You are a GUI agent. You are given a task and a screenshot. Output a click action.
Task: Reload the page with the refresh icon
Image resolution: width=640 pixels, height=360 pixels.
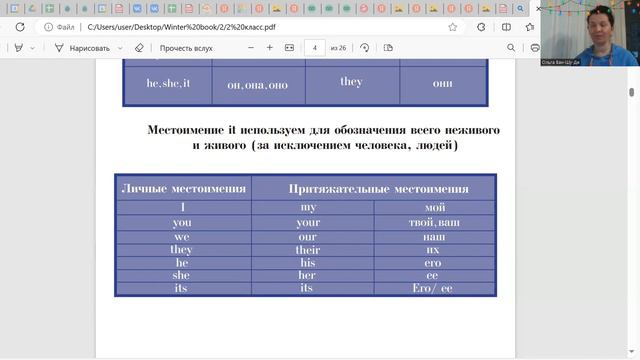coord(20,27)
